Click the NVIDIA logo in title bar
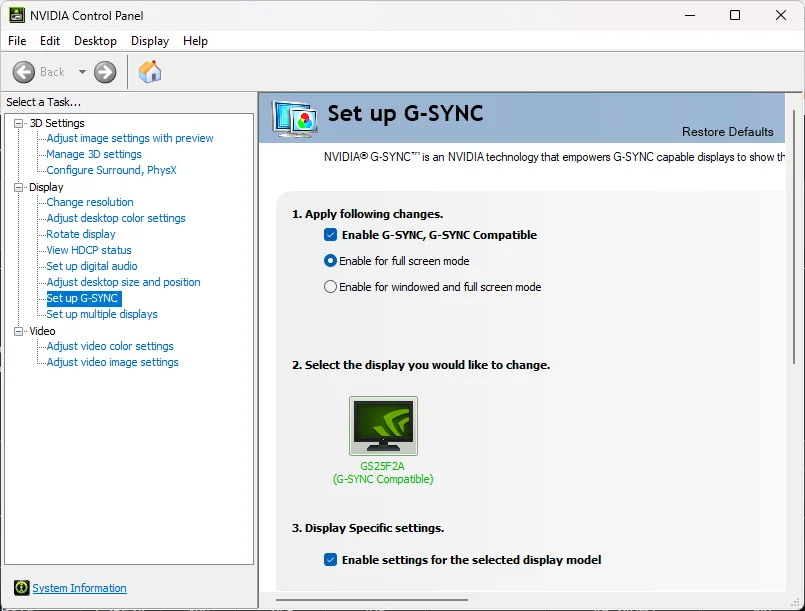This screenshot has width=805, height=611. 16,15
